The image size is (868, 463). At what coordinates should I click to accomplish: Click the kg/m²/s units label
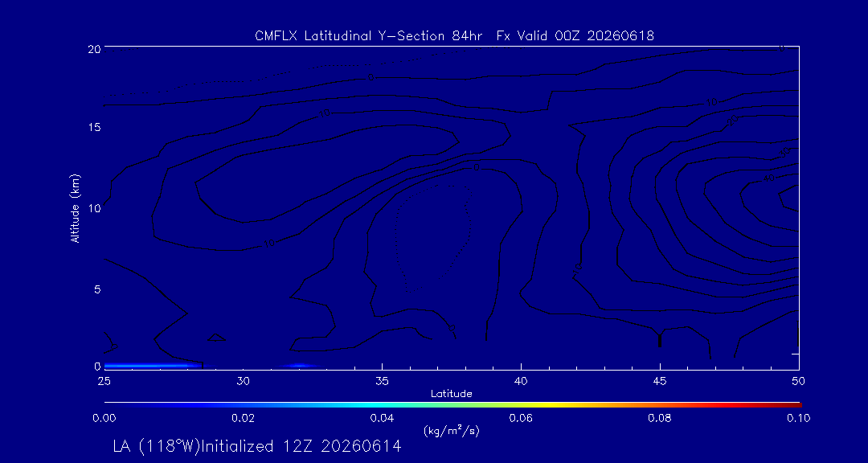(452, 431)
